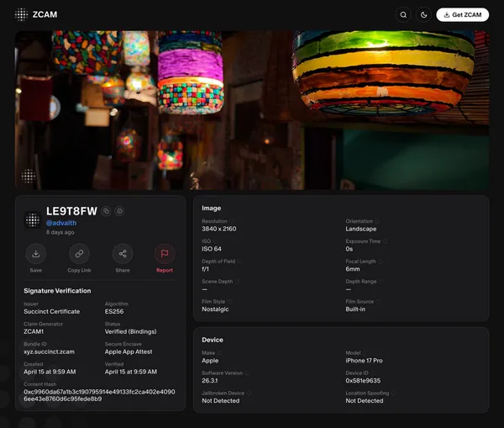Viewport: 504px width, 428px height.
Task: Click the Get ZCAM download button
Action: [x=462, y=14]
